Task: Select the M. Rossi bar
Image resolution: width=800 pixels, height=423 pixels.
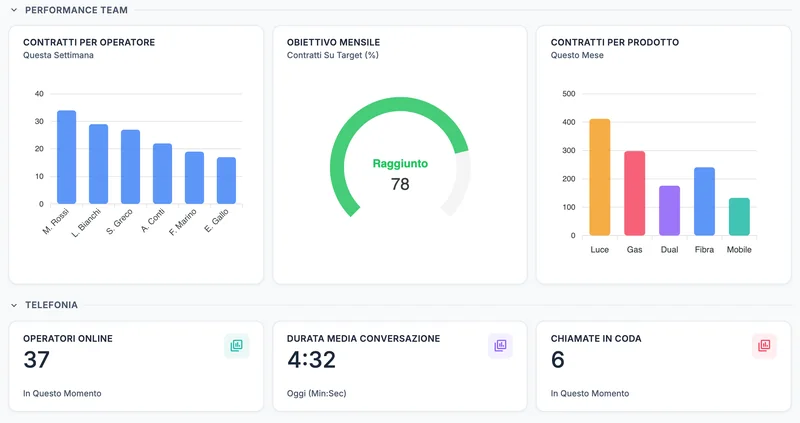Action: [66, 157]
